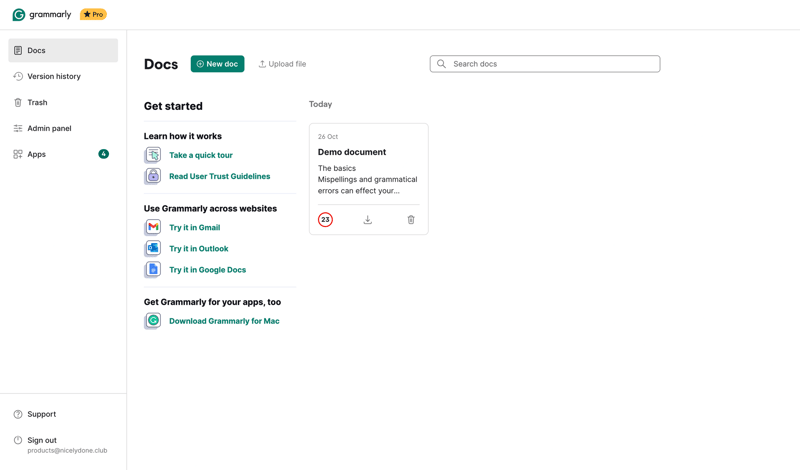Screen dimensions: 800x470
Task: Click the Apps grid icon
Action: 18,154
